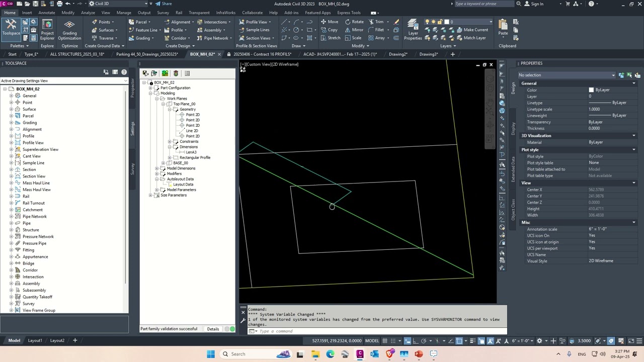Select the Mirror tool
Screen dimensions: 644x362
tap(354, 30)
